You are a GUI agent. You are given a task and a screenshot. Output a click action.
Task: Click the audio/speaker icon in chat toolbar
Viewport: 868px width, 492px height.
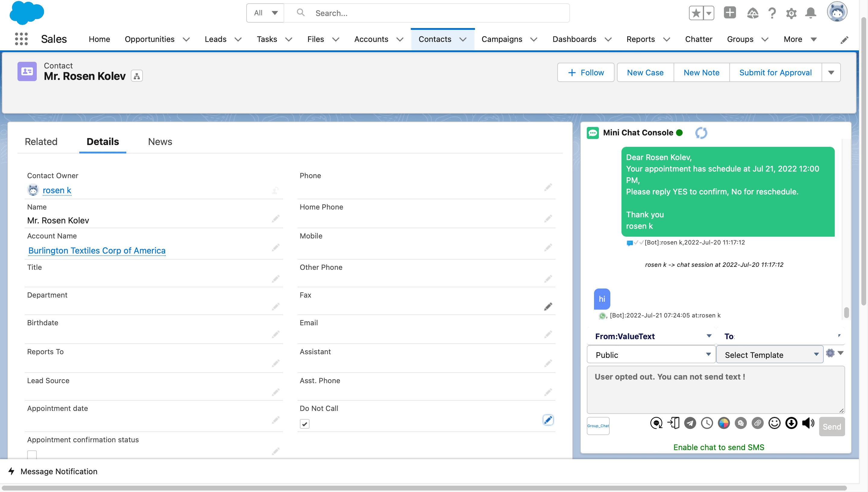point(808,425)
